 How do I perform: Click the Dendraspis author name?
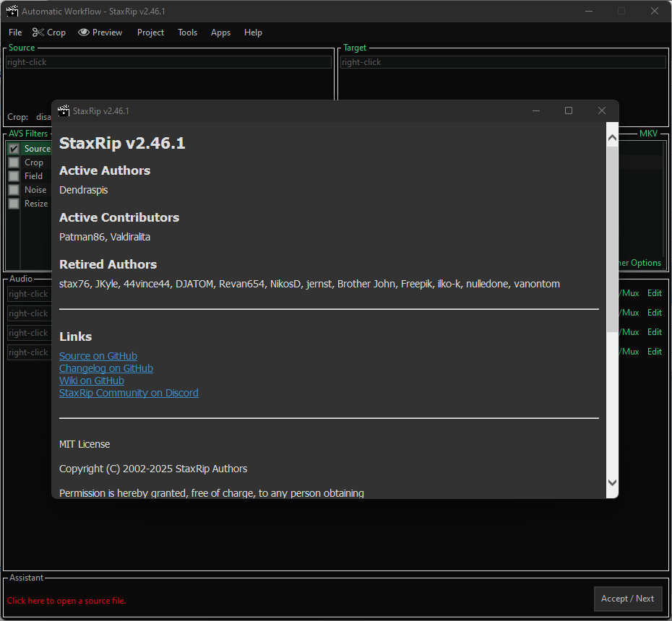pos(84,190)
